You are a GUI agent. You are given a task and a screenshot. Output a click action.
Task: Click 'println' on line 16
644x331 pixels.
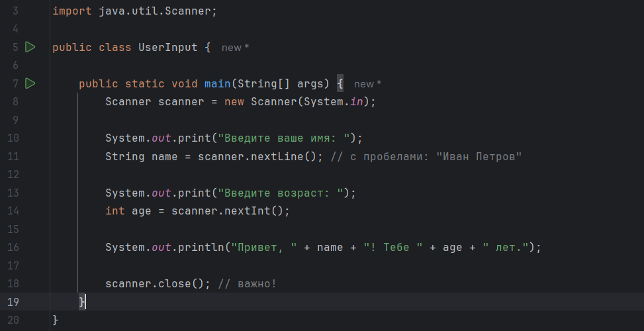[201, 248]
